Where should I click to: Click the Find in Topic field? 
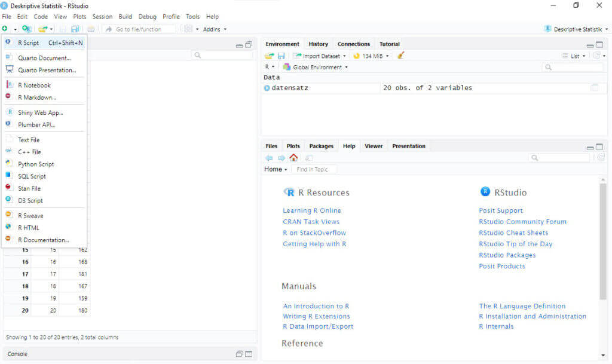coord(314,169)
